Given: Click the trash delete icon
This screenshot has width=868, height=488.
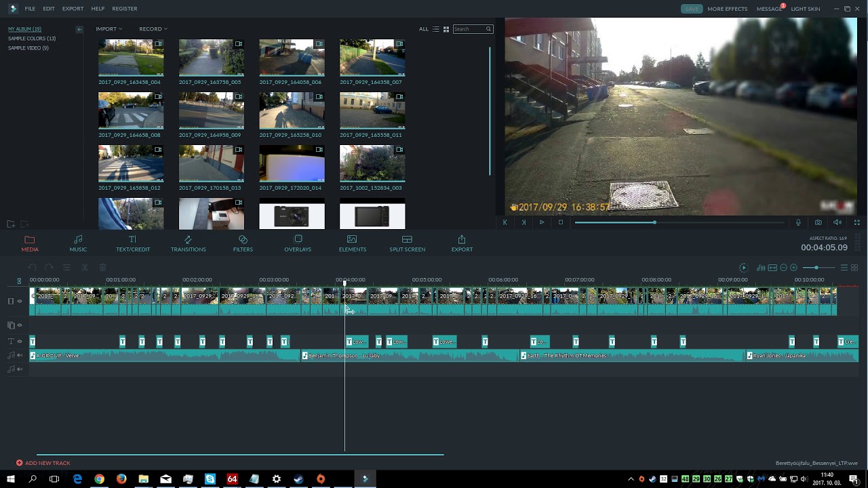Looking at the screenshot, I should (x=103, y=268).
